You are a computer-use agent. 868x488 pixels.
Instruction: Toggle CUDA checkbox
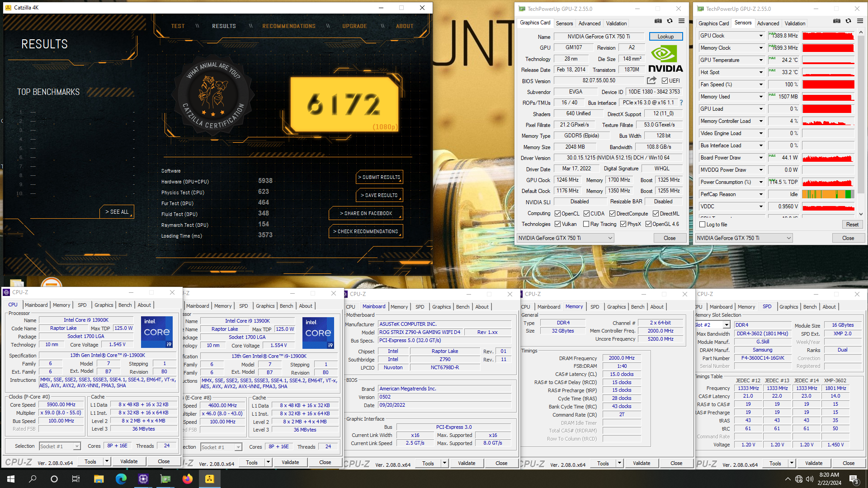[586, 214]
